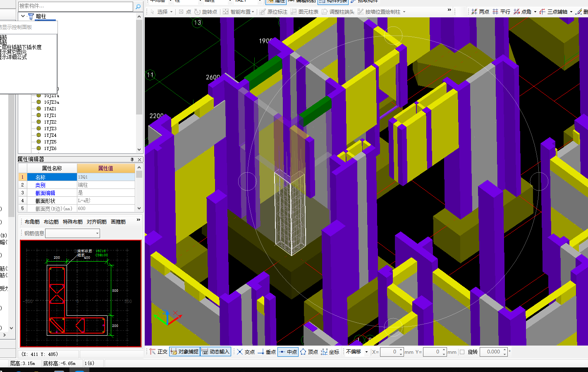Select the 三点辅轴 three-point auxiliary axis tool
This screenshot has height=372, width=588.
(553, 12)
